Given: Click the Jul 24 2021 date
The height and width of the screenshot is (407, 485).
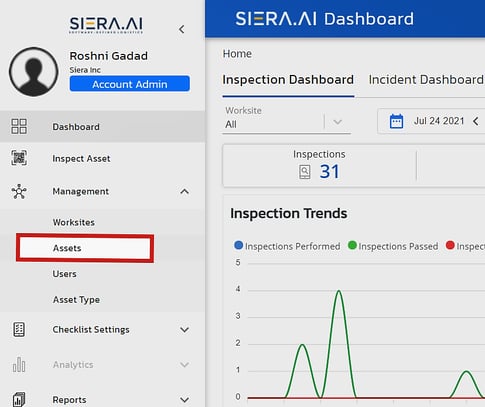Looking at the screenshot, I should pyautogui.click(x=439, y=121).
